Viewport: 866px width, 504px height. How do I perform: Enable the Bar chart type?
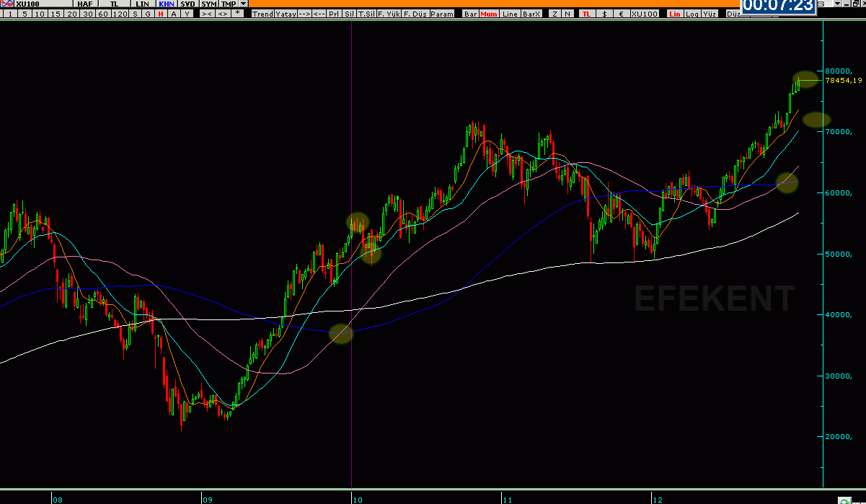pyautogui.click(x=470, y=14)
